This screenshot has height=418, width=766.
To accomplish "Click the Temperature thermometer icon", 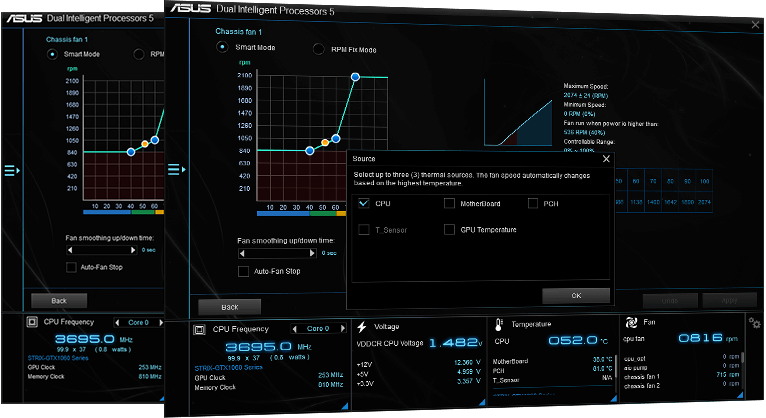I will pyautogui.click(x=499, y=325).
